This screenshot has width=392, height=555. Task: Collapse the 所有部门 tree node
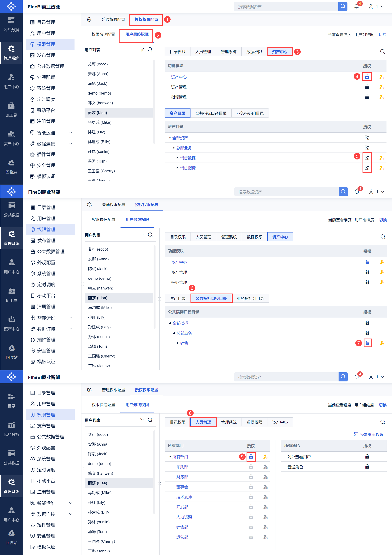[170, 457]
